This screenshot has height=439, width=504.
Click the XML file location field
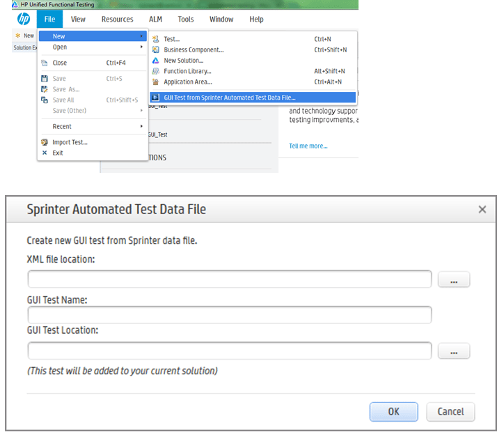click(230, 279)
